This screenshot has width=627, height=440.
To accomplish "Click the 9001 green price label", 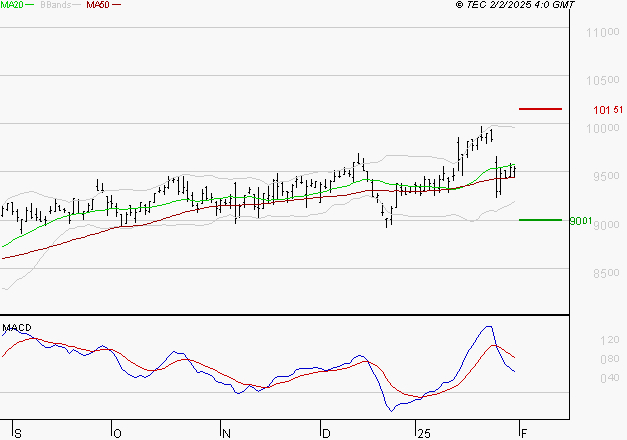I will 581,221.
